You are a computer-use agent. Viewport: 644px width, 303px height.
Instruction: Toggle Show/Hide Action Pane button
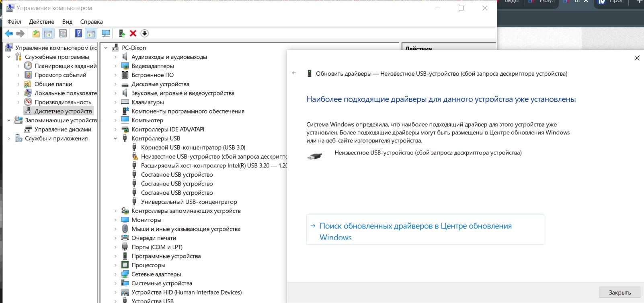pos(91,33)
